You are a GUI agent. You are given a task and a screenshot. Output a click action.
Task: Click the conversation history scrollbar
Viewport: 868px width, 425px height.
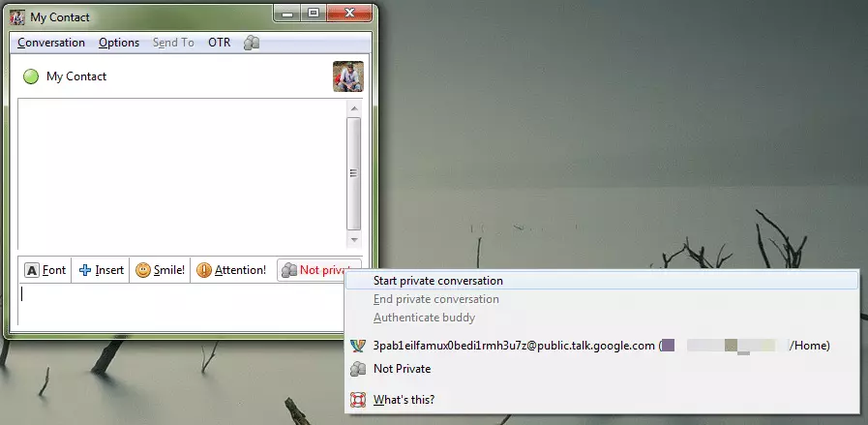[353, 171]
